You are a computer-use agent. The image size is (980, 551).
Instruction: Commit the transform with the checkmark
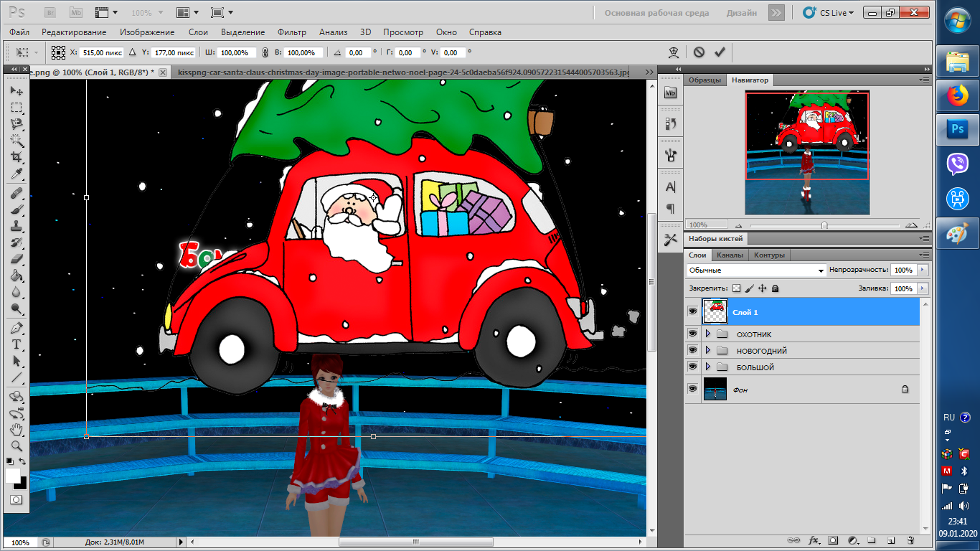[720, 52]
